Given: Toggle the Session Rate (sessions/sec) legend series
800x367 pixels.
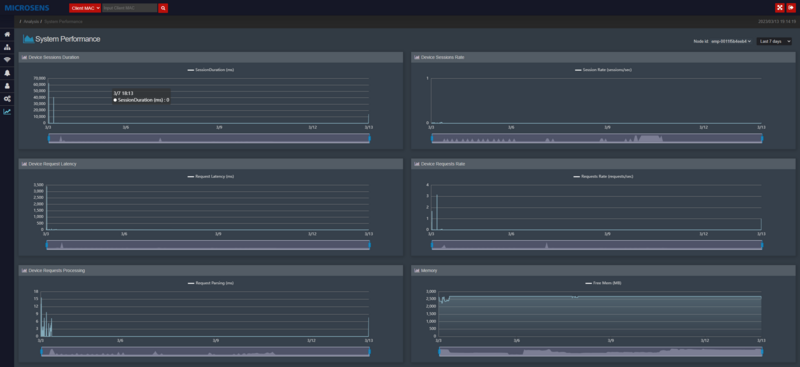Looking at the screenshot, I should tap(603, 69).
